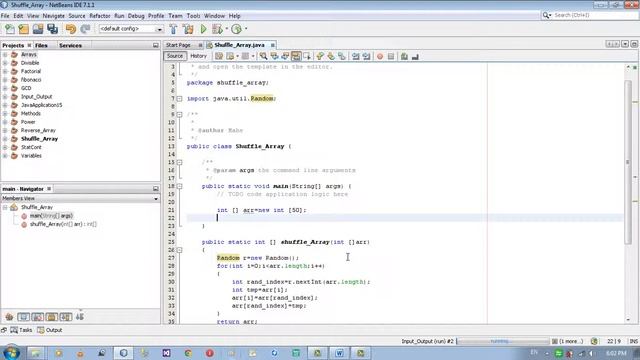Click editor Find Selection magnifier icon
This screenshot has height=360, width=640.
tap(263, 56)
